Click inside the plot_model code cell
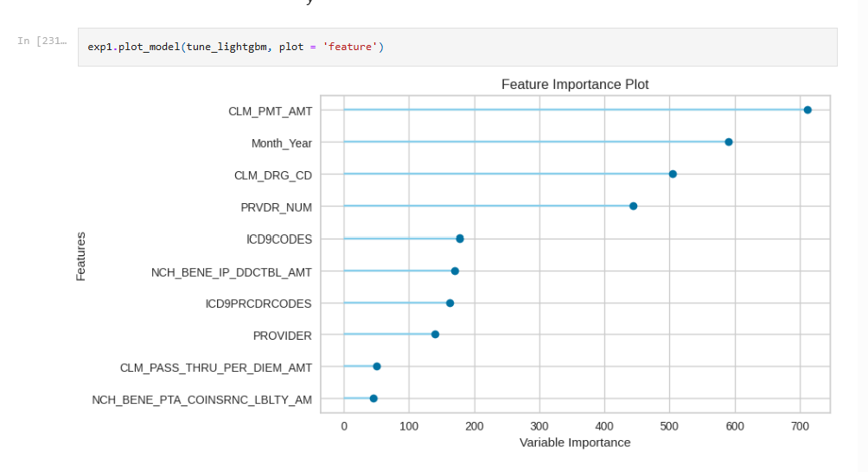Image resolution: width=868 pixels, height=472 pixels. point(457,47)
